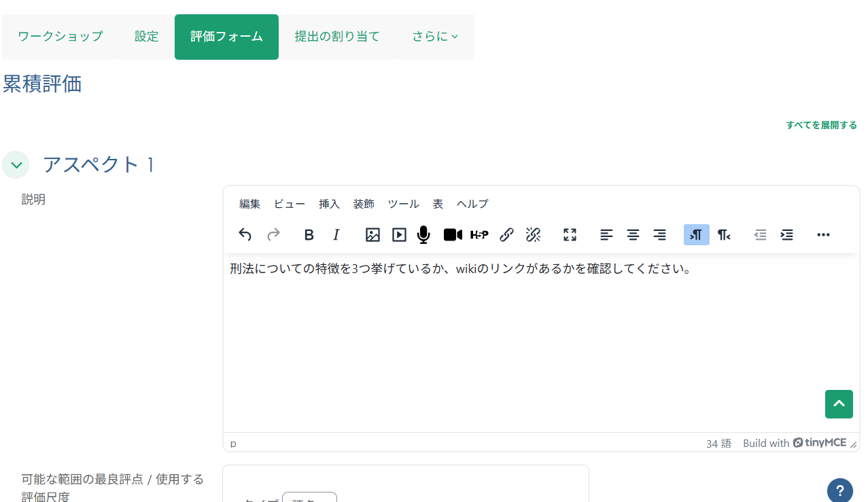This screenshot has width=868, height=502.
Task: Toggle bold formatting
Action: (309, 234)
